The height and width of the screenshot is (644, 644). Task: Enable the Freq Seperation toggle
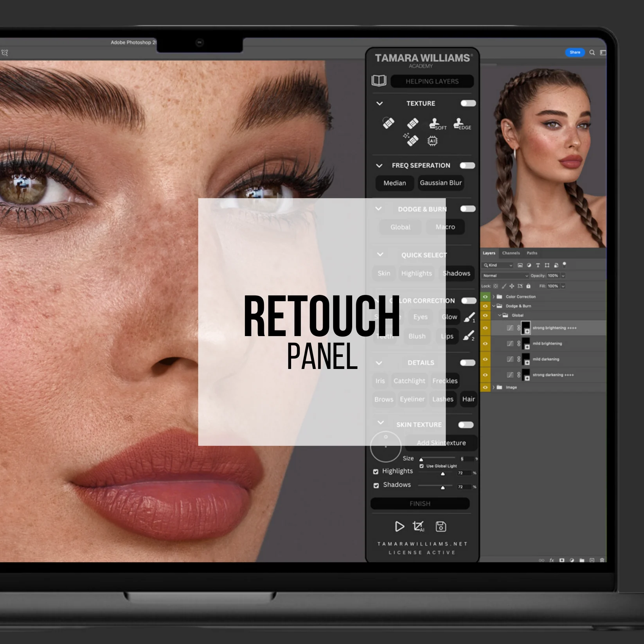(x=467, y=165)
